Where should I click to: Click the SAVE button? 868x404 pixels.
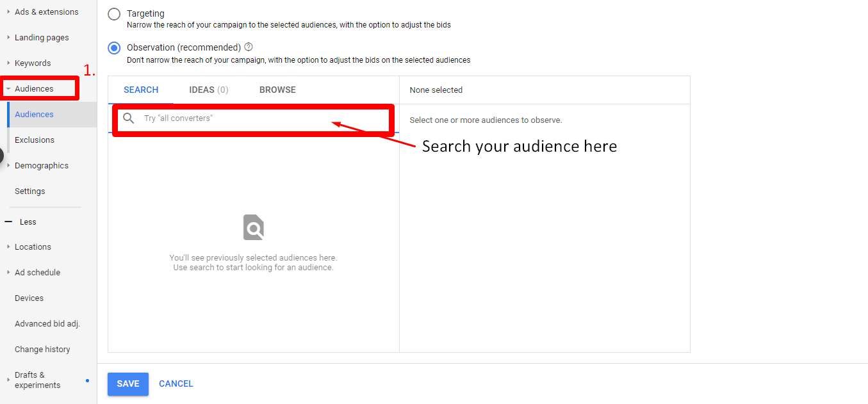click(x=127, y=384)
